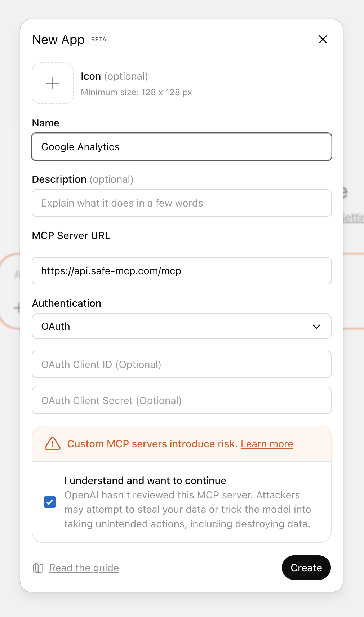The height and width of the screenshot is (617, 364).
Task: Click the BETA badge
Action: [x=99, y=39]
